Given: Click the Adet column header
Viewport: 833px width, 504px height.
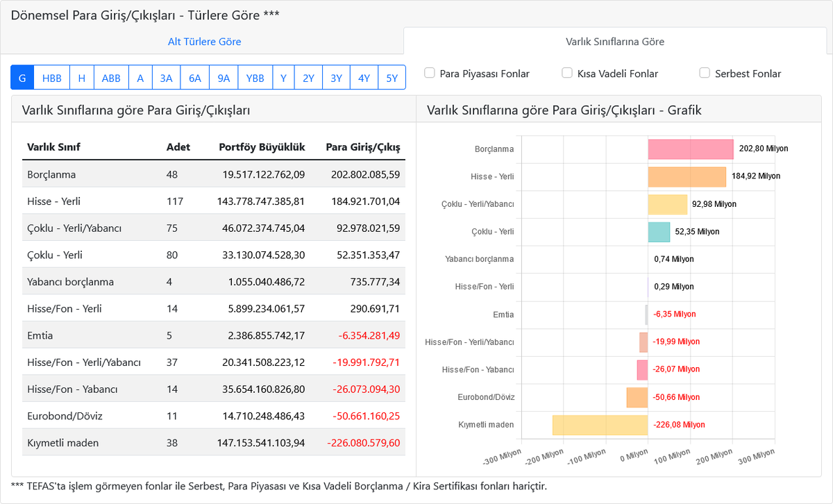Looking at the screenshot, I should (178, 147).
